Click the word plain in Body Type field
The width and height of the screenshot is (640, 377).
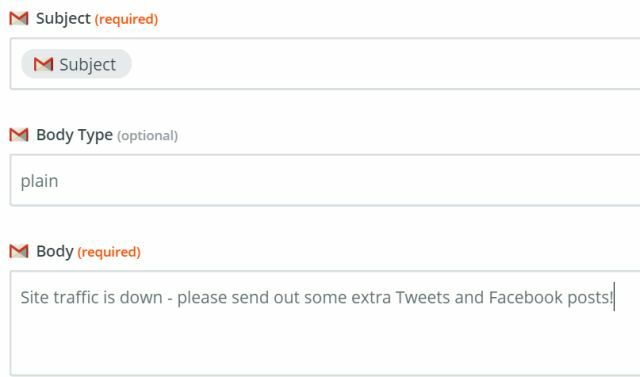pos(39,181)
